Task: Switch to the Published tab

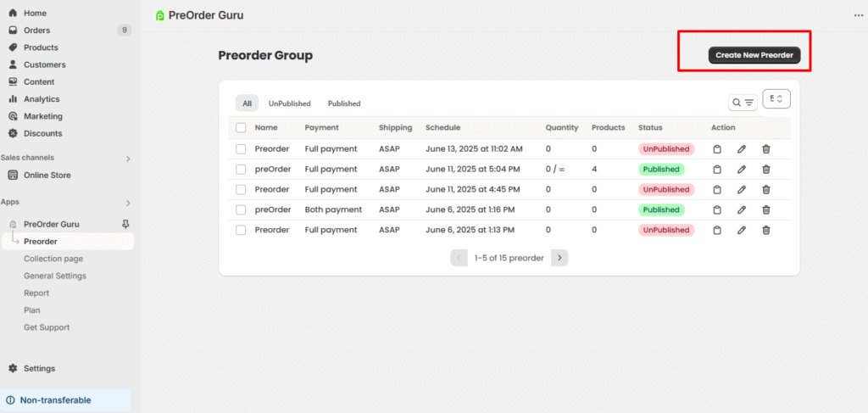Action: (344, 103)
